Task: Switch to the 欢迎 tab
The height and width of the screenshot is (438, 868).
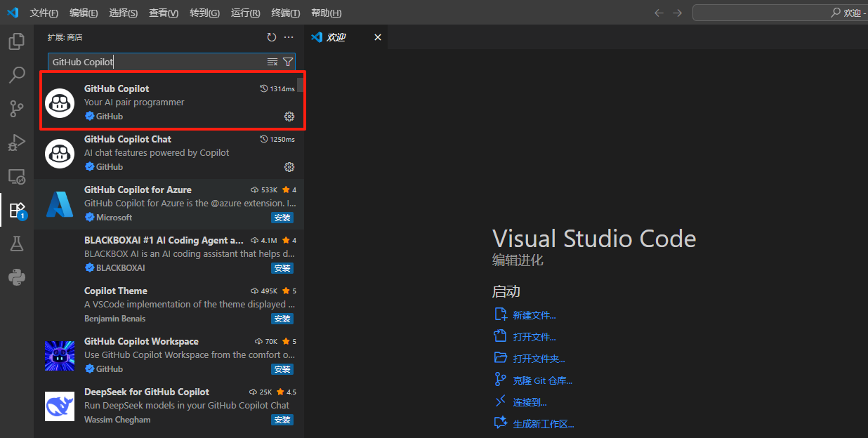Action: point(336,36)
